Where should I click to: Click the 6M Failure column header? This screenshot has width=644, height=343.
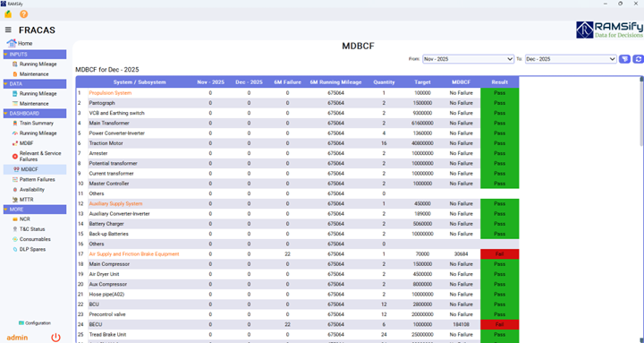point(287,82)
